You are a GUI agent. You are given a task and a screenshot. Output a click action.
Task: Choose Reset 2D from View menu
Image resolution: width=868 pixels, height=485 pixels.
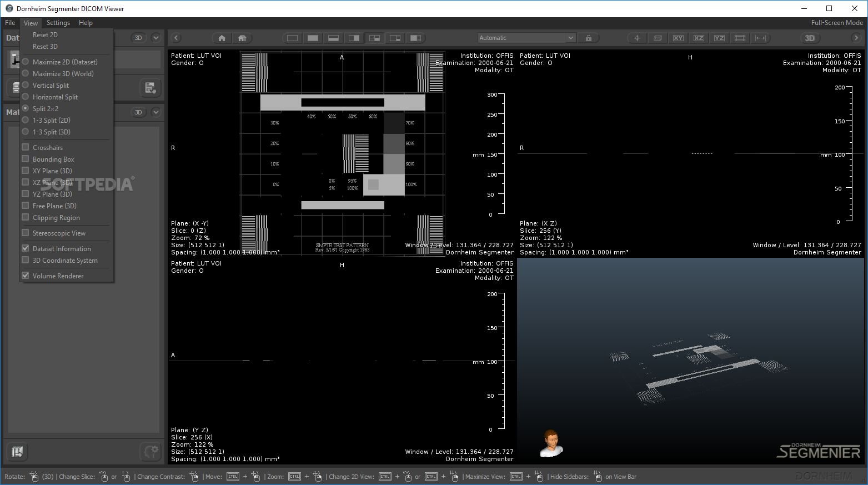click(45, 34)
